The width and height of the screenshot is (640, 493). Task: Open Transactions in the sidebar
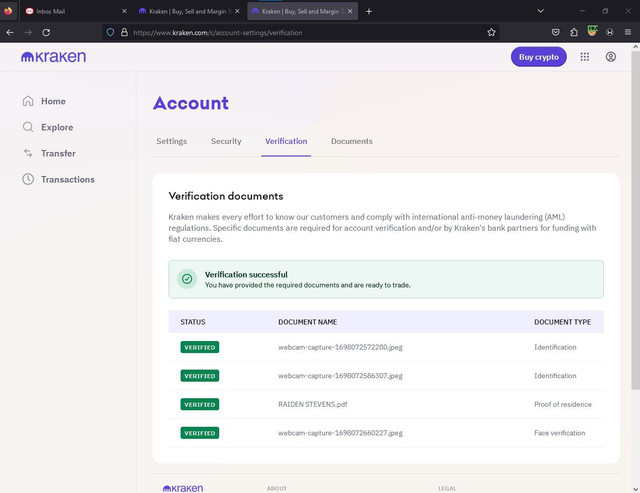[68, 180]
